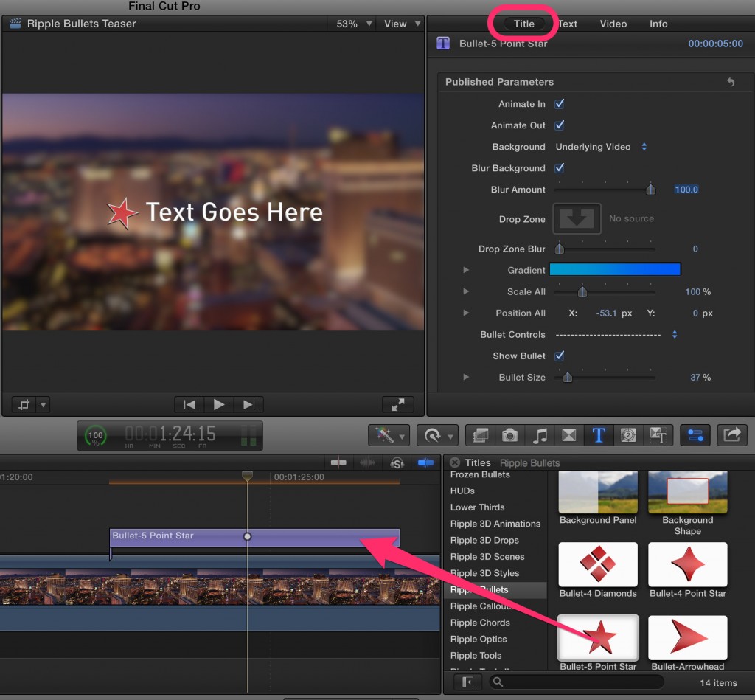
Task: Open the transform tool dropdown arrow
Action: coord(44,405)
